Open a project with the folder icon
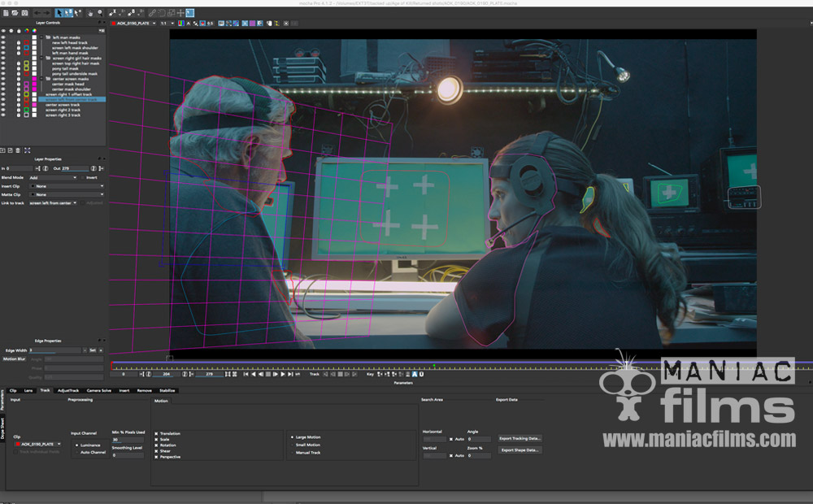 [x=15, y=13]
